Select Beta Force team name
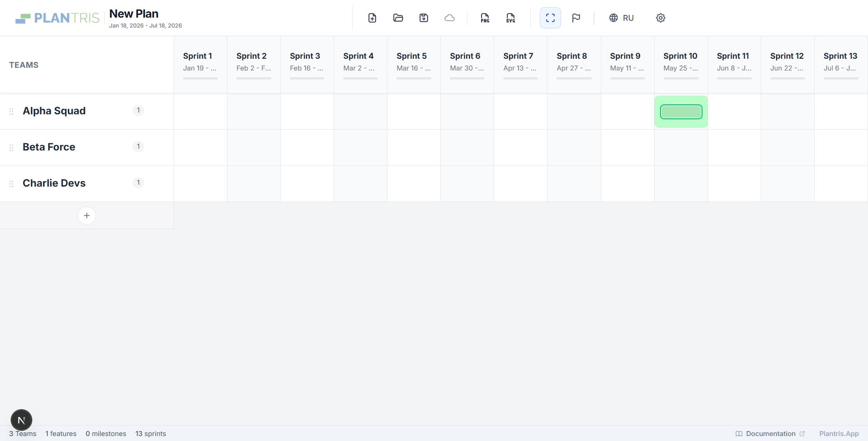This screenshot has width=868, height=441. pyautogui.click(x=49, y=147)
